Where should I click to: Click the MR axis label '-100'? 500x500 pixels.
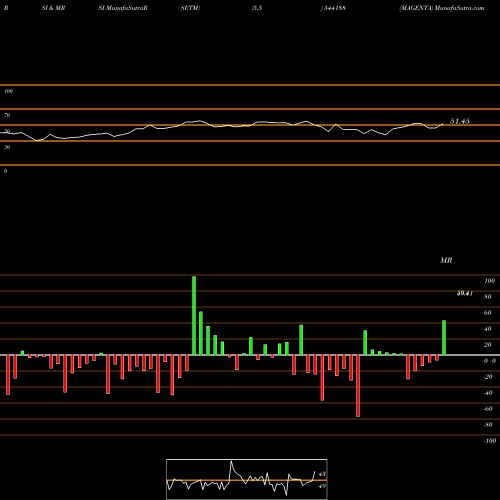(x=490, y=441)
